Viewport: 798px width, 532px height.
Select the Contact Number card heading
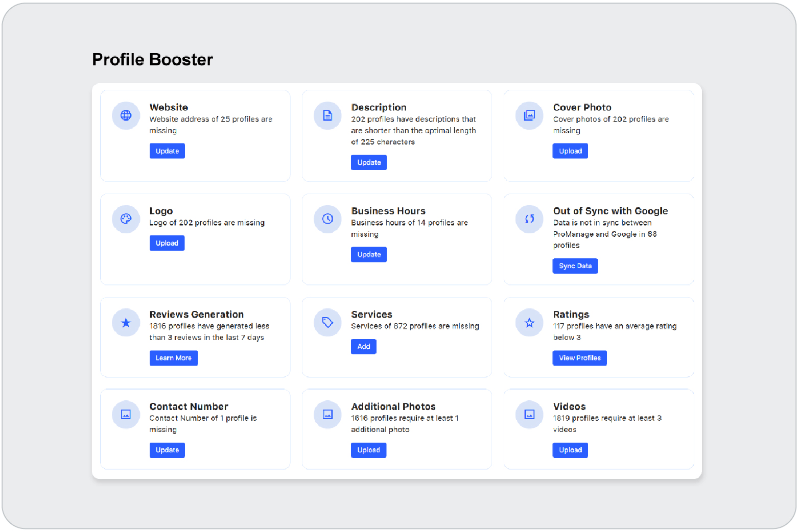[189, 406]
